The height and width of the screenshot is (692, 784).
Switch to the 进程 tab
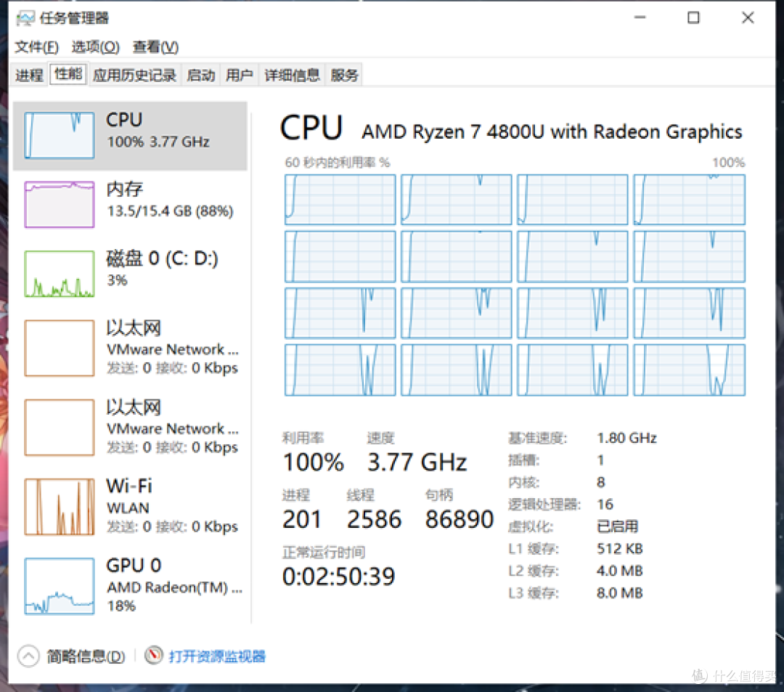[x=29, y=75]
